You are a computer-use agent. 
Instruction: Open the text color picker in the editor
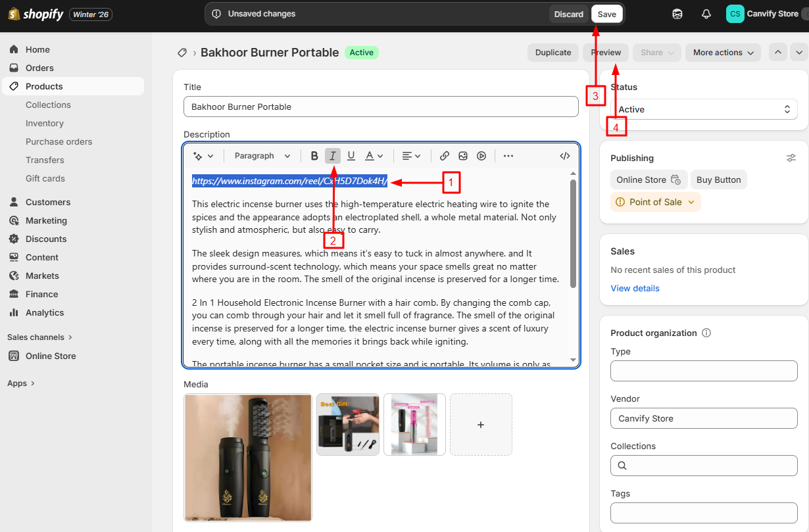click(372, 156)
